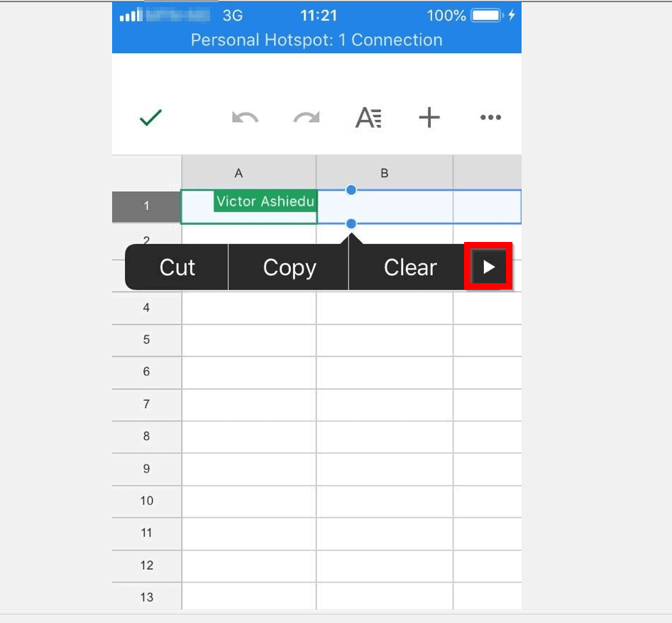This screenshot has height=623, width=672.
Task: Select column B header
Action: 385,172
